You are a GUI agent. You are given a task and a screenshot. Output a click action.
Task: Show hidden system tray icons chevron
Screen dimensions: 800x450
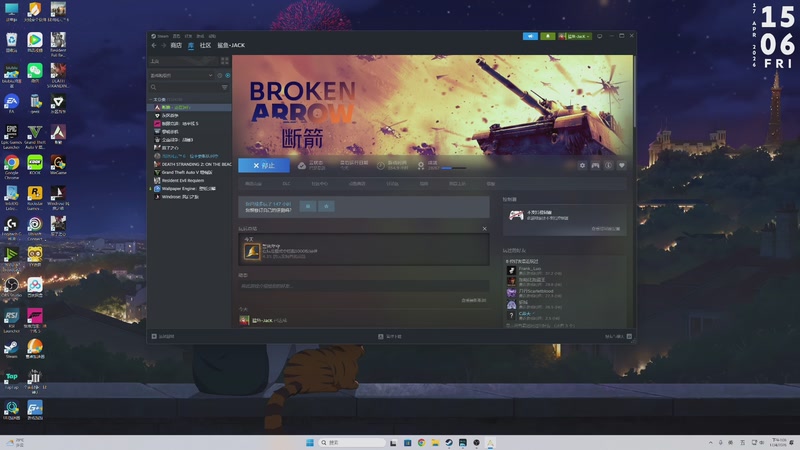tap(710, 442)
